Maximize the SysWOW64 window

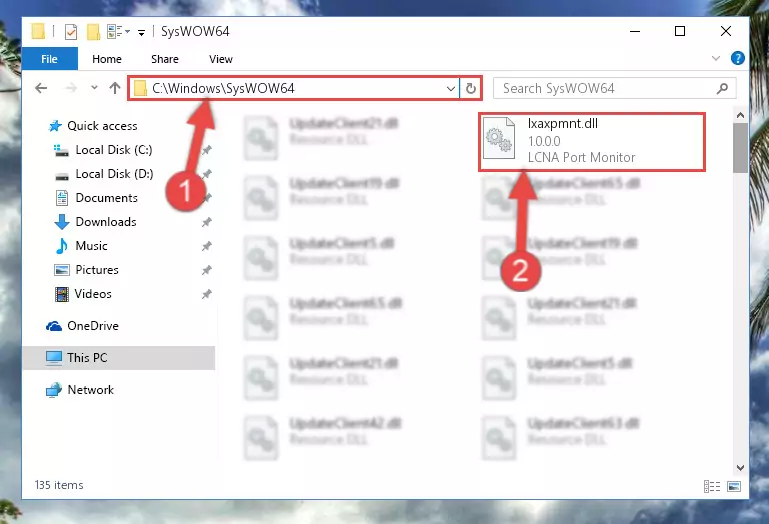(680, 31)
